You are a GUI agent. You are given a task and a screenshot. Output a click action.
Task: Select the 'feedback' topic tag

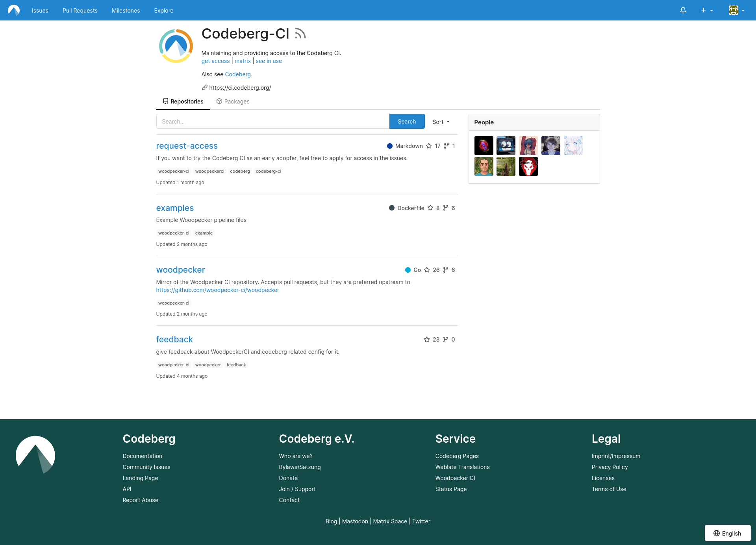[236, 365]
